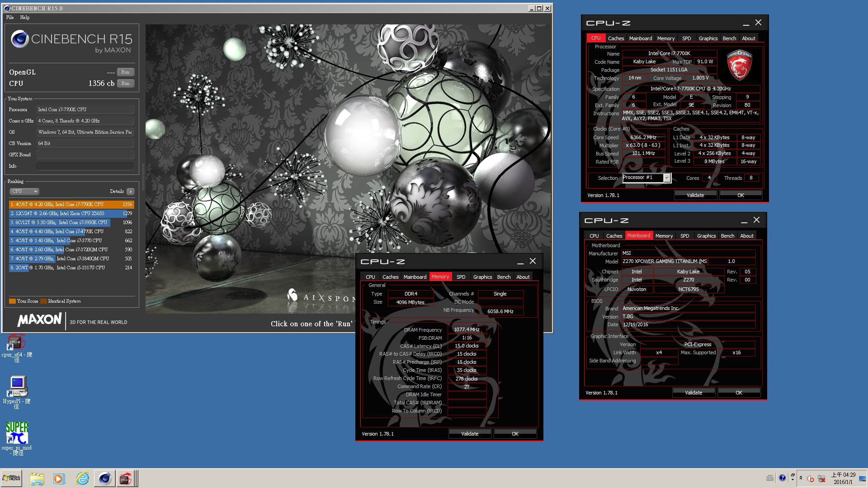Click the taskbar clock showing 04:29
This screenshot has height=488, width=868.
[843, 479]
